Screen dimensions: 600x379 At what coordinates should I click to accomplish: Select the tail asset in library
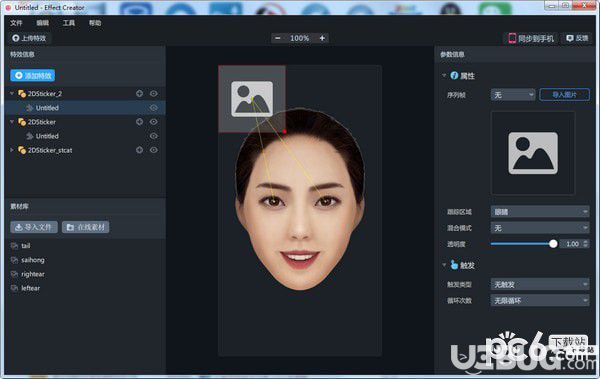tap(26, 246)
